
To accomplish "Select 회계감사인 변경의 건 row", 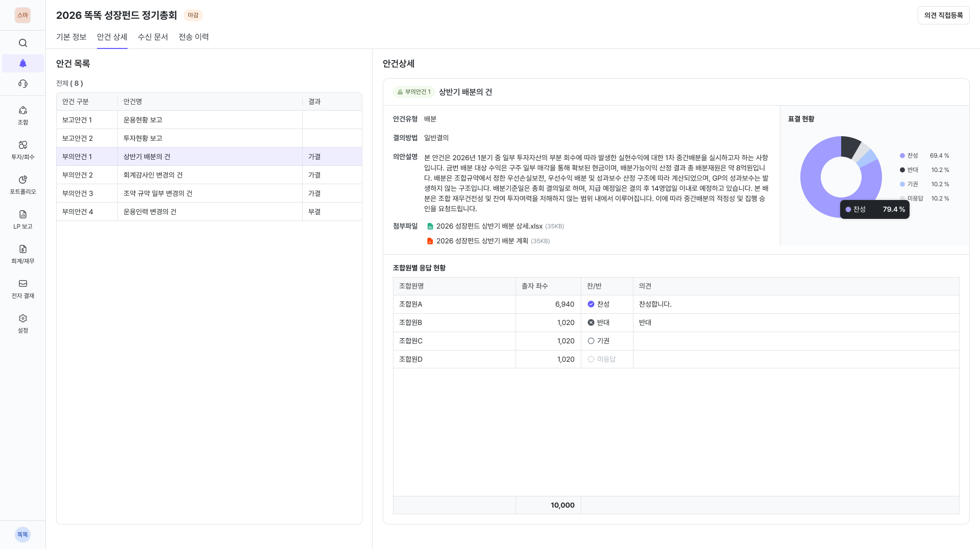I will [153, 175].
